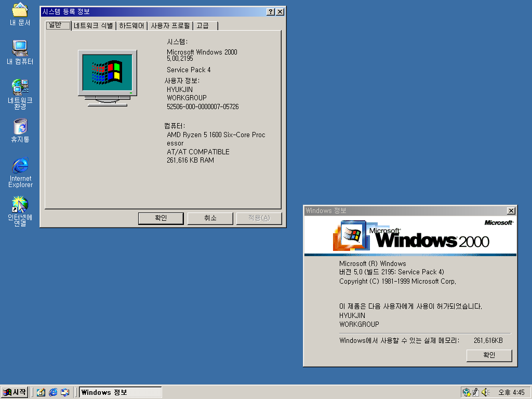Select the 인터넷에 연결 shortcut icon
This screenshot has width=532, height=399.
click(20, 211)
